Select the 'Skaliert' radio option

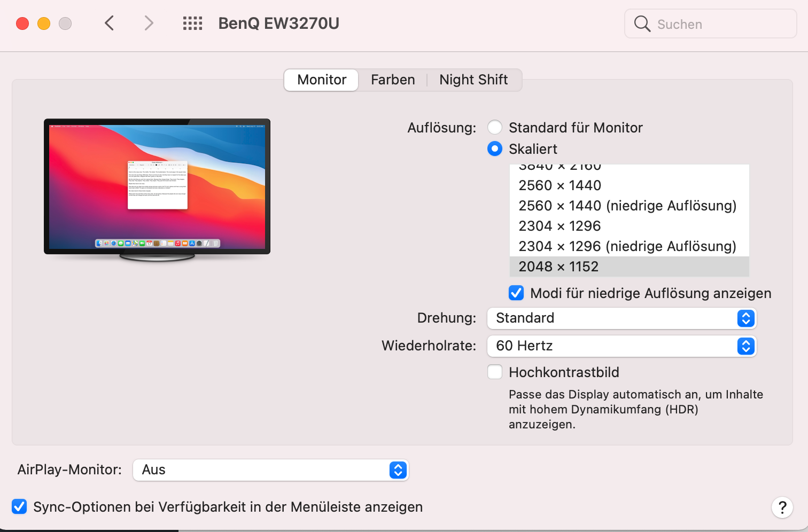[495, 149]
